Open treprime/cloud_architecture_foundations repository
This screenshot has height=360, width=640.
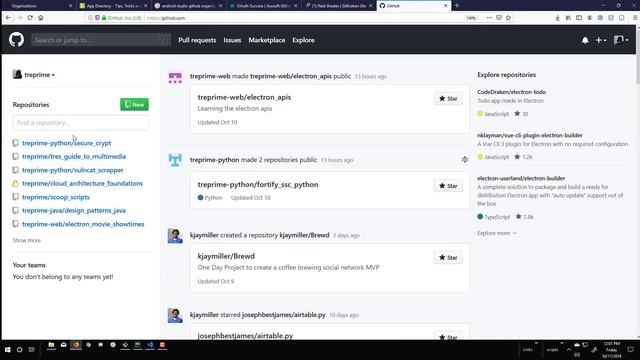82,184
